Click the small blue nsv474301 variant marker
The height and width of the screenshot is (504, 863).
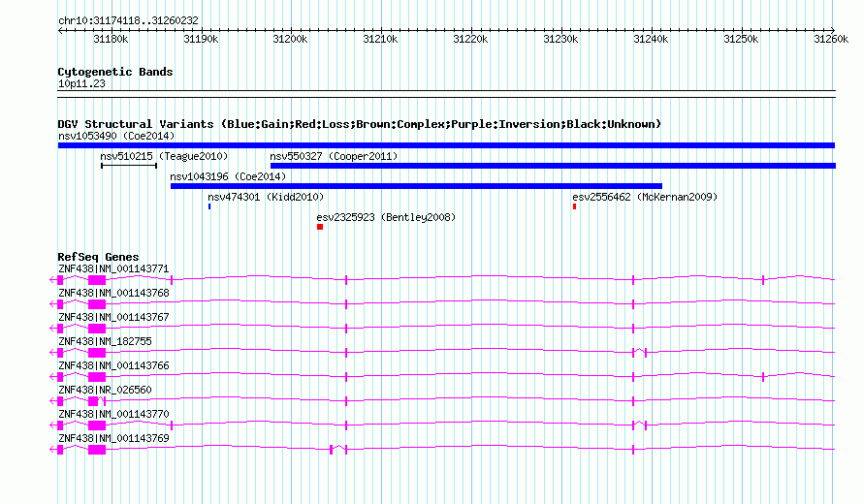[x=209, y=206]
